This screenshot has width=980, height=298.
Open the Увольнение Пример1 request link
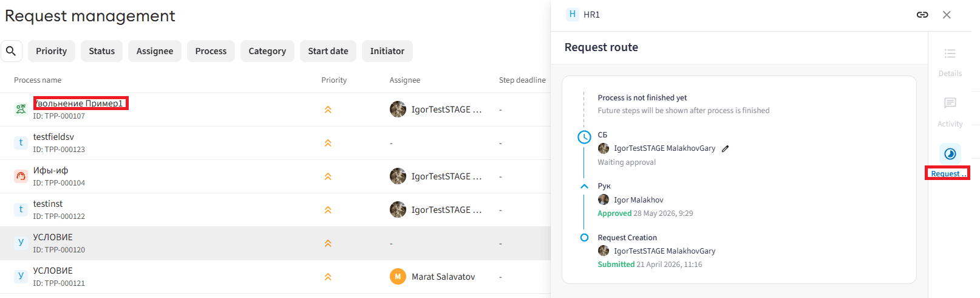pos(80,103)
